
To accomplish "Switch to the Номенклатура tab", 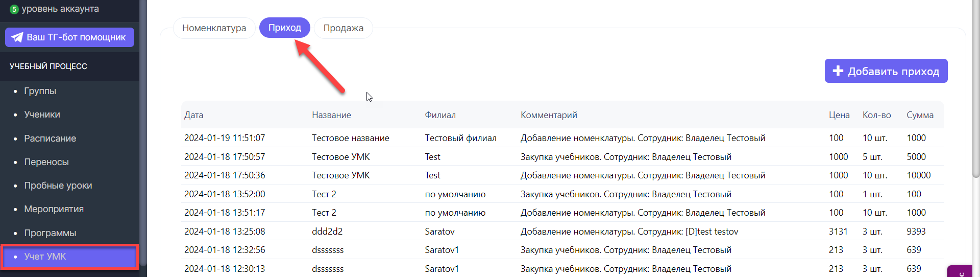I will click(x=214, y=28).
